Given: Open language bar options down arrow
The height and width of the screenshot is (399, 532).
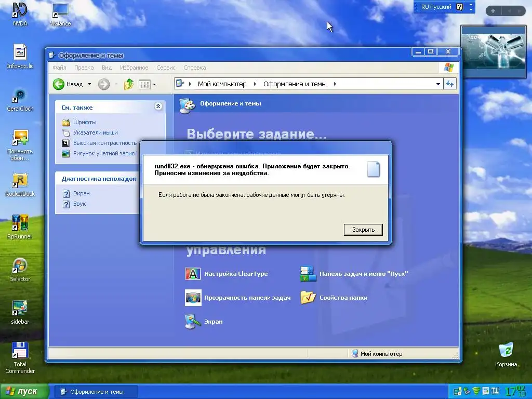Looking at the screenshot, I should pos(471,9).
